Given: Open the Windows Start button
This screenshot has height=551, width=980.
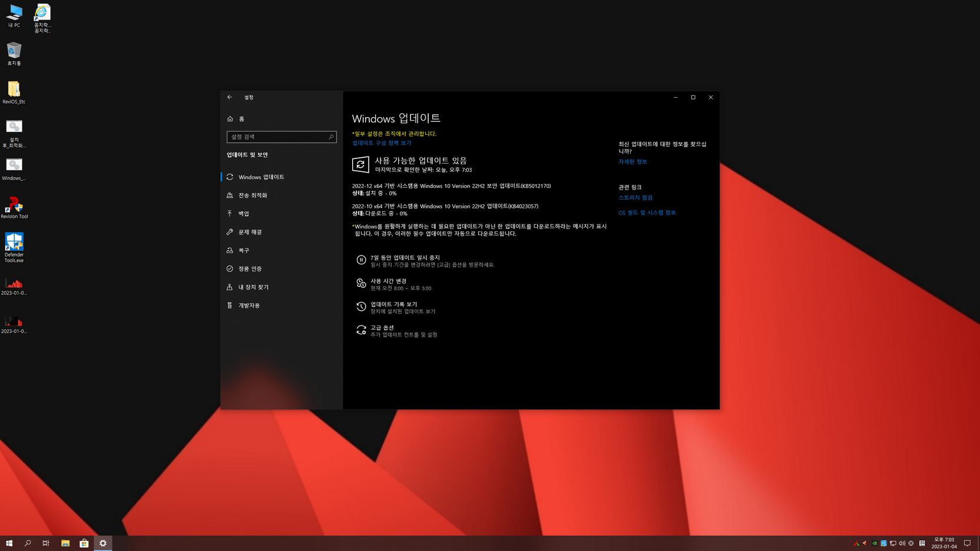Looking at the screenshot, I should coord(9,543).
